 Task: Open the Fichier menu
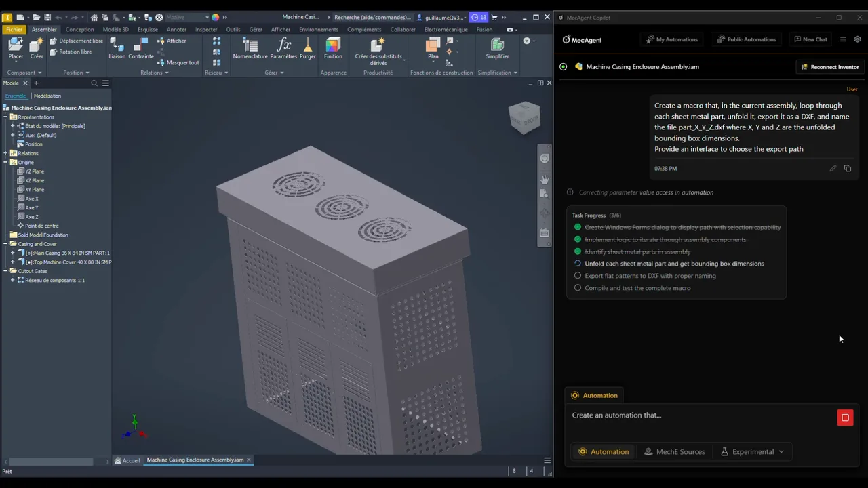14,29
